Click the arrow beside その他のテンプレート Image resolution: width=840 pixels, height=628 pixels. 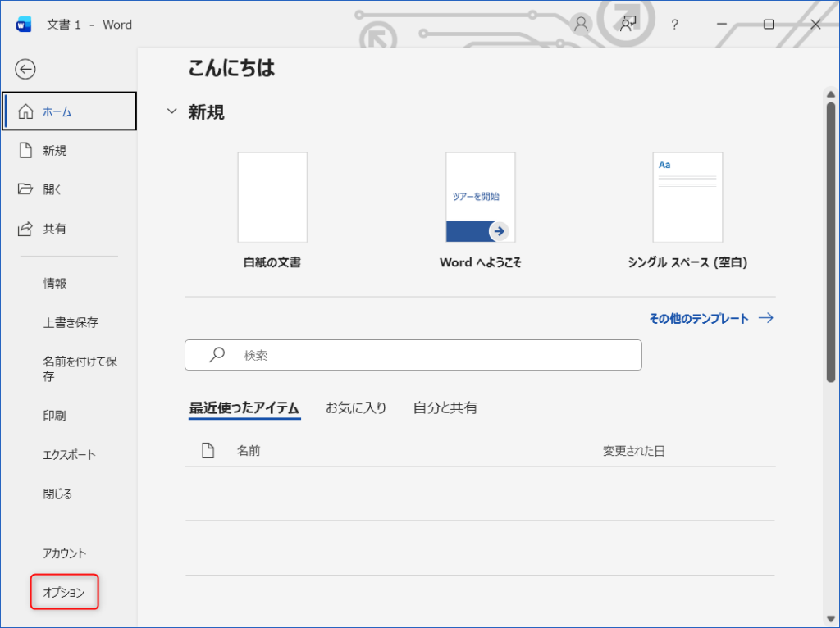(766, 318)
